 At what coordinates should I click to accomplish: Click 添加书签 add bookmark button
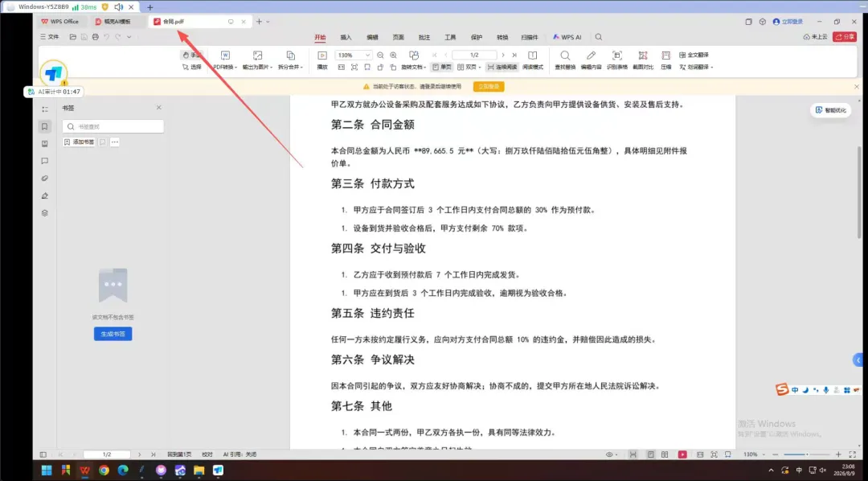click(79, 142)
